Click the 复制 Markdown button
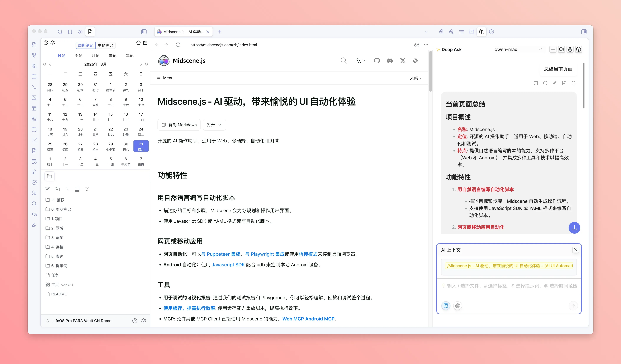The height and width of the screenshot is (364, 621). pos(179,125)
